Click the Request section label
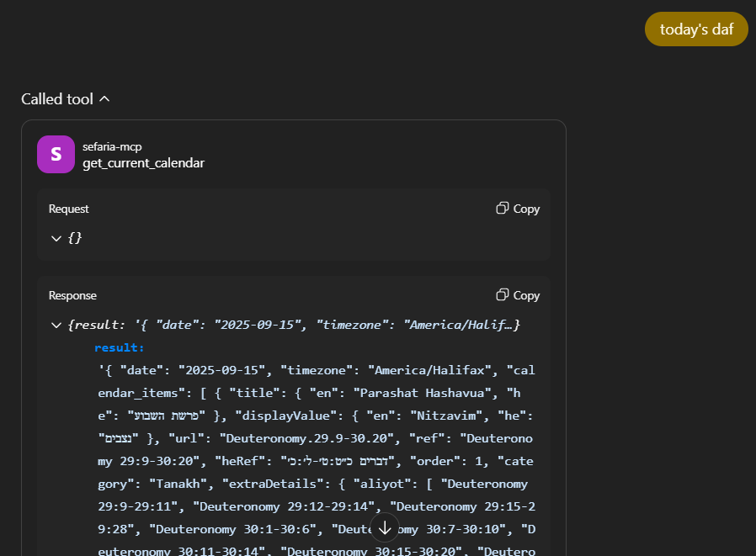Screen dimensions: 756x556 tap(68, 209)
